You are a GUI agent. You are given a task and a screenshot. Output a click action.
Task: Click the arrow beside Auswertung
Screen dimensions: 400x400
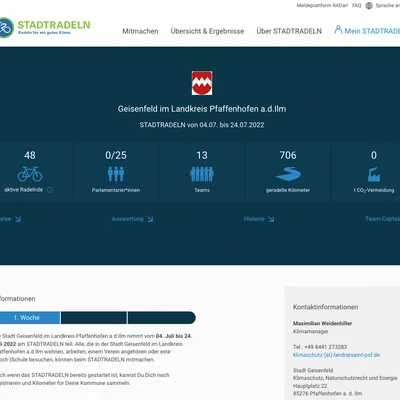click(x=150, y=219)
